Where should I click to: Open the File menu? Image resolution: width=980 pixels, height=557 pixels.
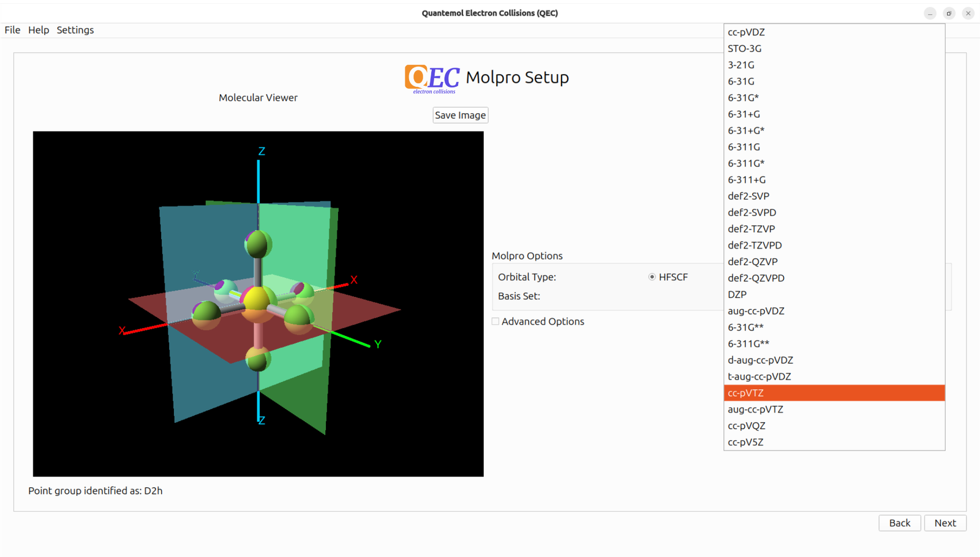pyautogui.click(x=12, y=30)
